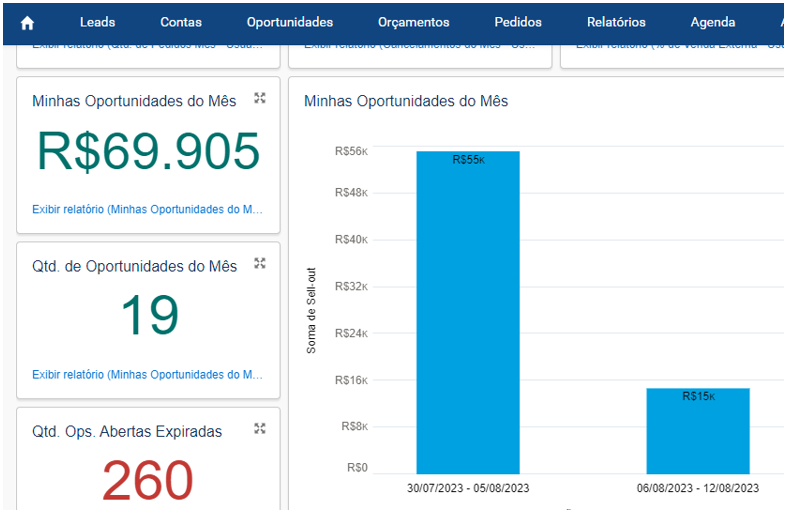Viewport: 789px width, 511px height.
Task: Click the R$69.905 metric value
Action: click(x=148, y=152)
